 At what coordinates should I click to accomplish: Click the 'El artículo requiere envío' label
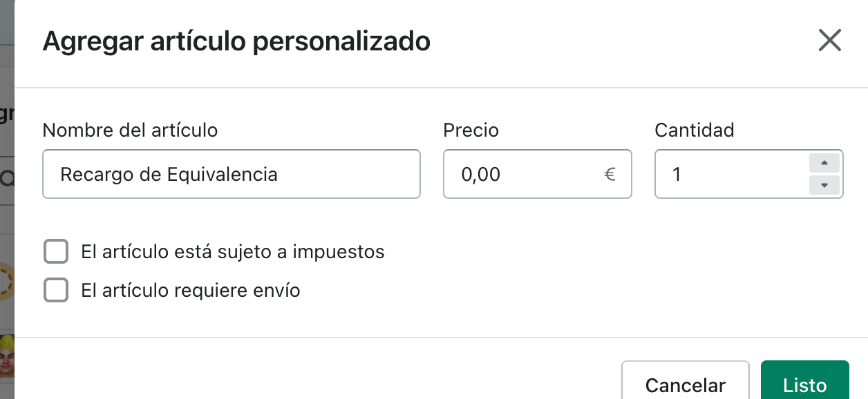(190, 291)
